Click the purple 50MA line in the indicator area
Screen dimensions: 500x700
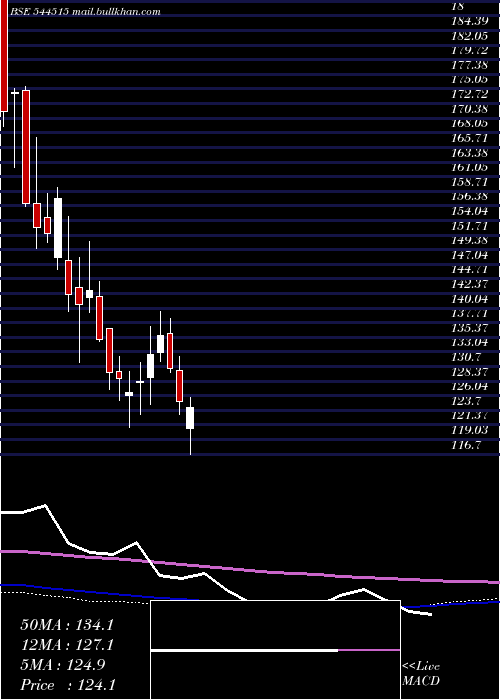click(250, 568)
